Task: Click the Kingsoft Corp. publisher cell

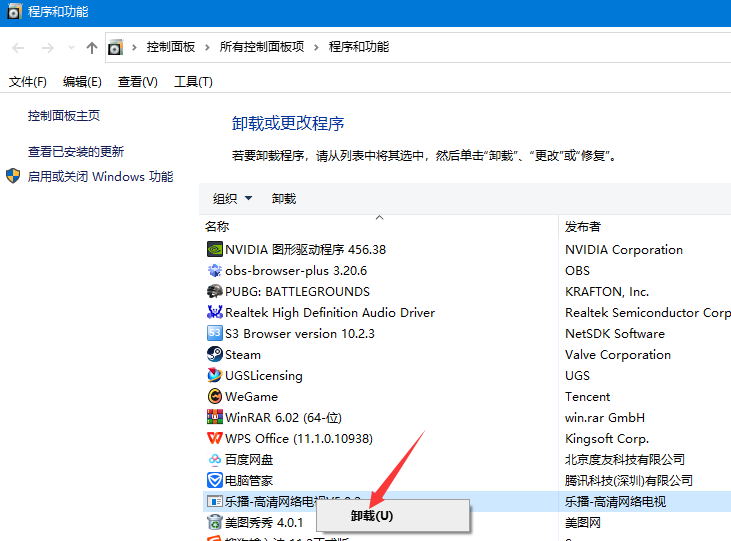Action: tap(607, 439)
